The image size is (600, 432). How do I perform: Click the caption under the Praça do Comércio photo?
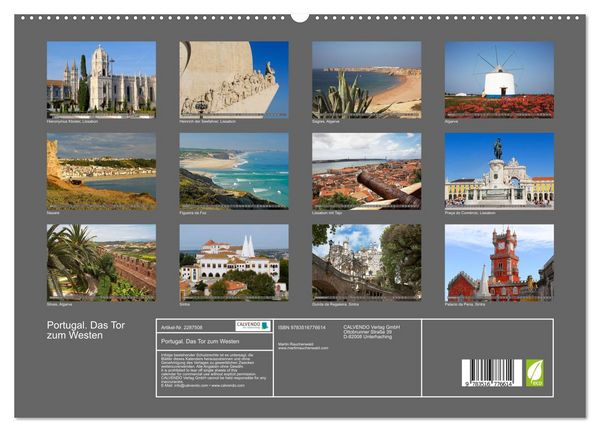point(470,213)
